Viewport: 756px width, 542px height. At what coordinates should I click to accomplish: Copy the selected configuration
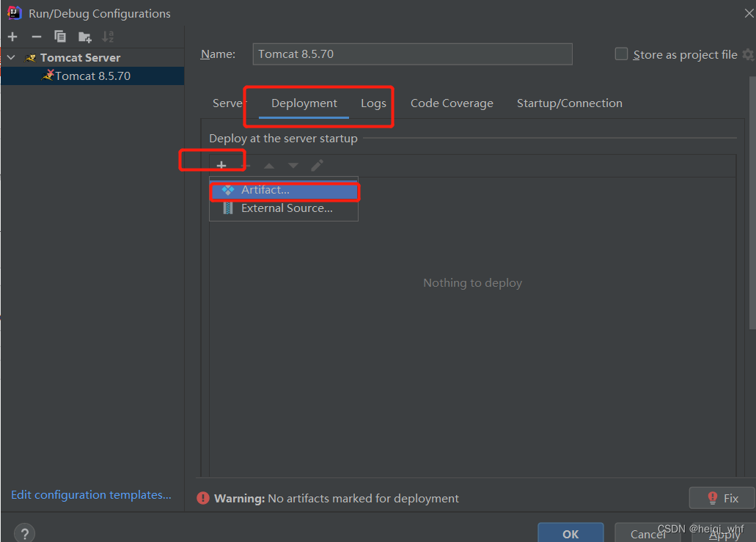coord(60,37)
